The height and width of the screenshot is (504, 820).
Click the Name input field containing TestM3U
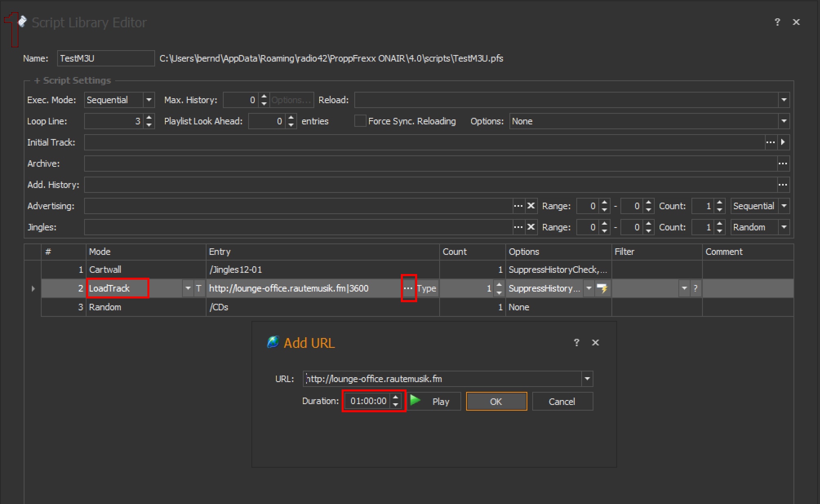tap(105, 58)
